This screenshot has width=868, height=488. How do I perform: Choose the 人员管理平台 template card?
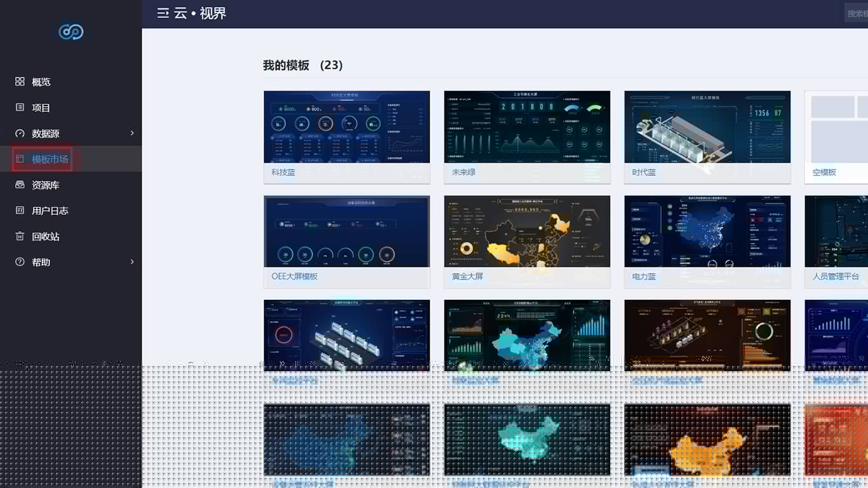[x=836, y=241]
